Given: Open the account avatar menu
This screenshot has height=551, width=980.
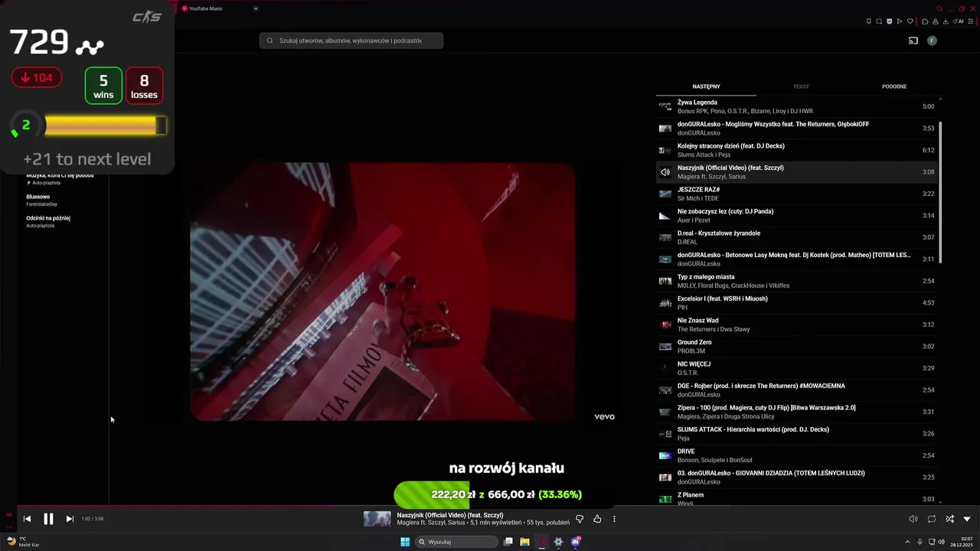Looking at the screenshot, I should coord(932,41).
